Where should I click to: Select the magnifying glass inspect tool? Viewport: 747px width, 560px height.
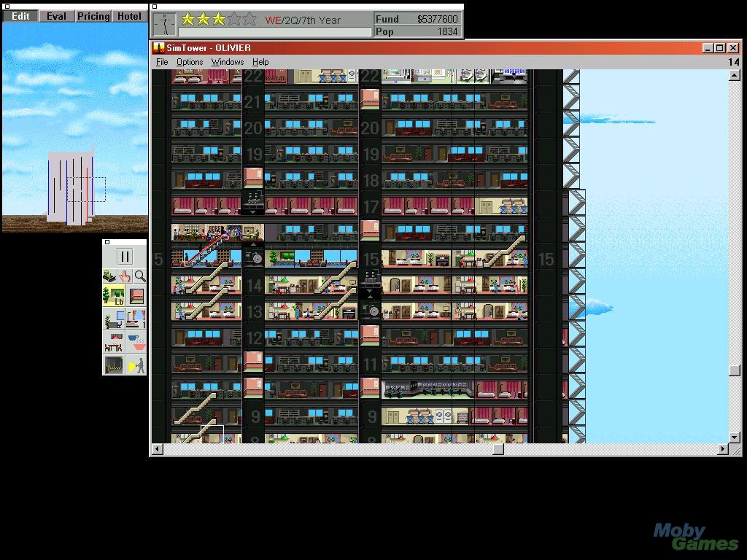tap(139, 276)
